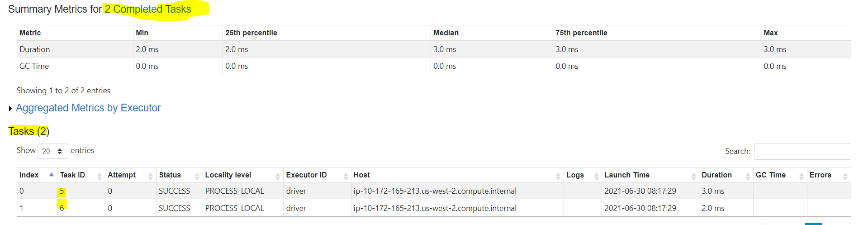Click the Status column sort arrows
This screenshot has width=868, height=225.
(x=197, y=176)
